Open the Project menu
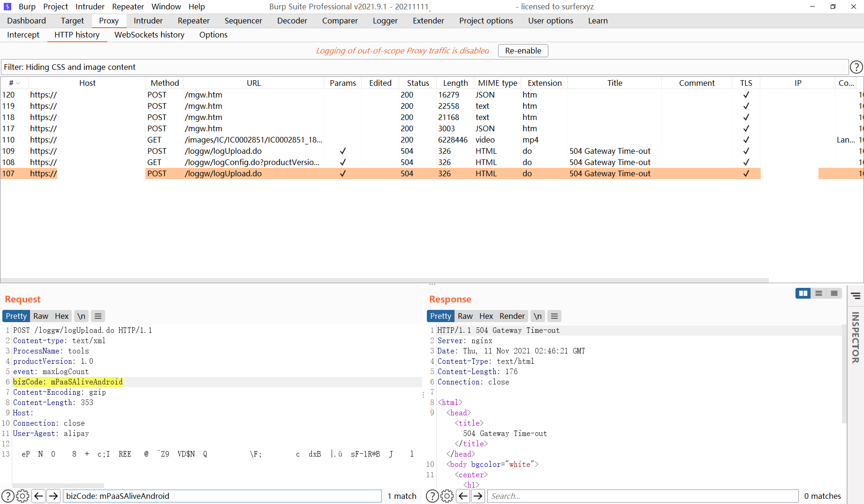This screenshot has width=864, height=504. click(55, 7)
